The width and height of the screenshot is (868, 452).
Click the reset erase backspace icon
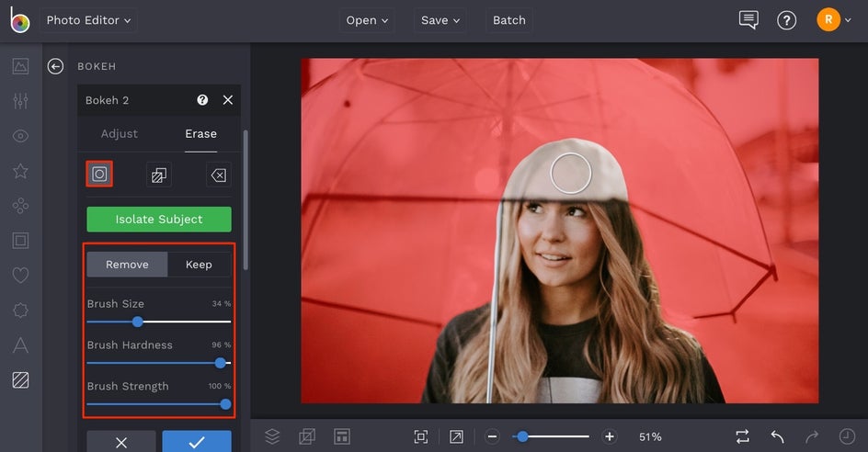219,175
